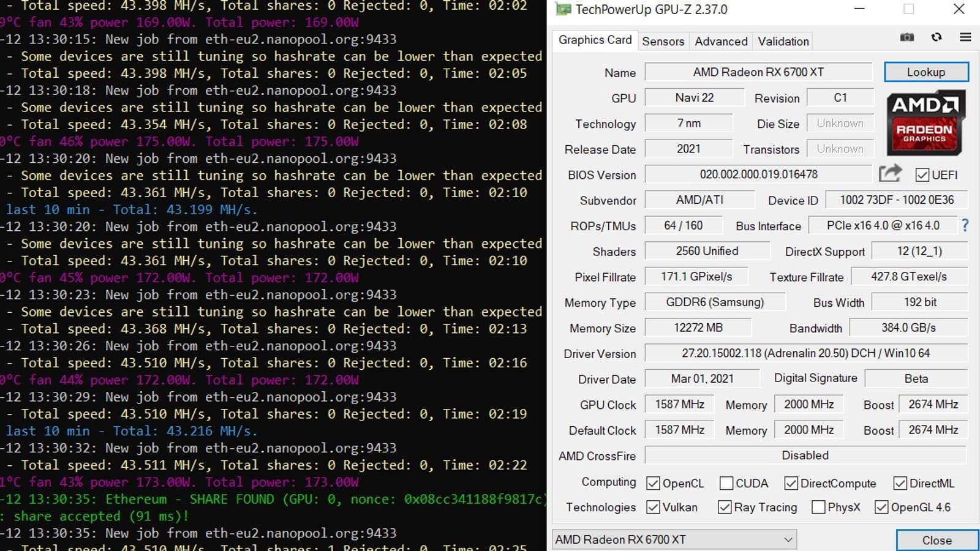Click the Default Clock Boost value 2674 MHz

click(933, 430)
